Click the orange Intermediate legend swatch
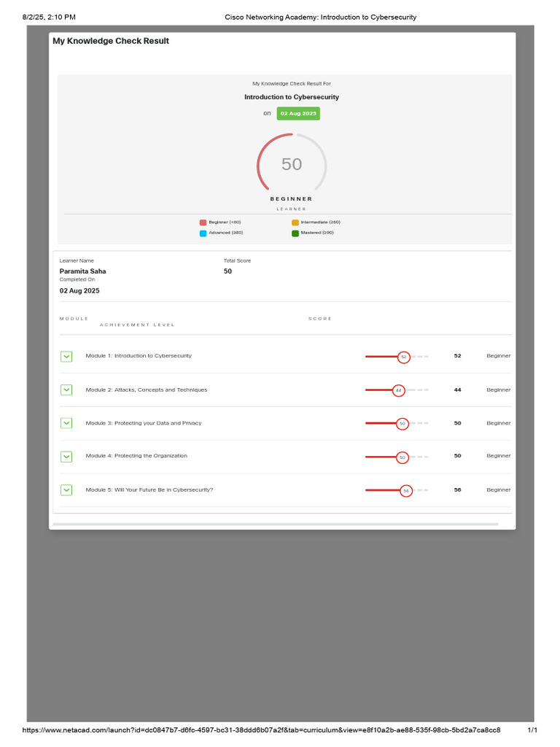The height and width of the screenshot is (747, 560). click(x=295, y=222)
